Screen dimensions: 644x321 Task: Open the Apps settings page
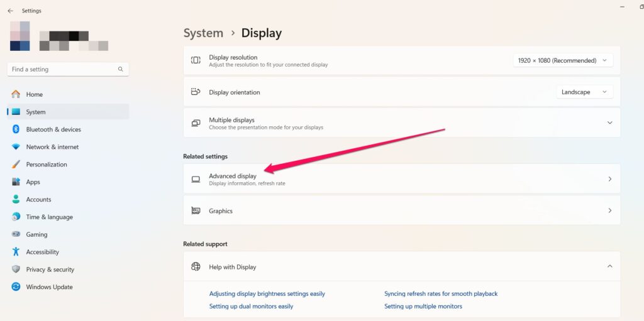[x=33, y=182]
